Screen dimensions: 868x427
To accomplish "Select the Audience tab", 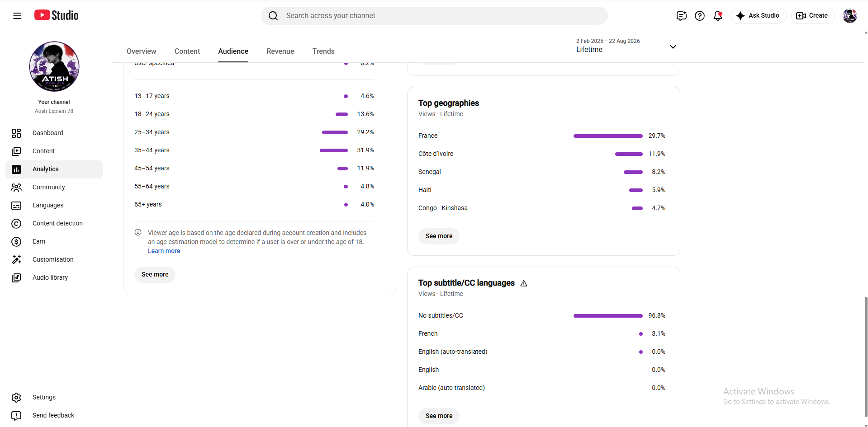I will point(233,52).
